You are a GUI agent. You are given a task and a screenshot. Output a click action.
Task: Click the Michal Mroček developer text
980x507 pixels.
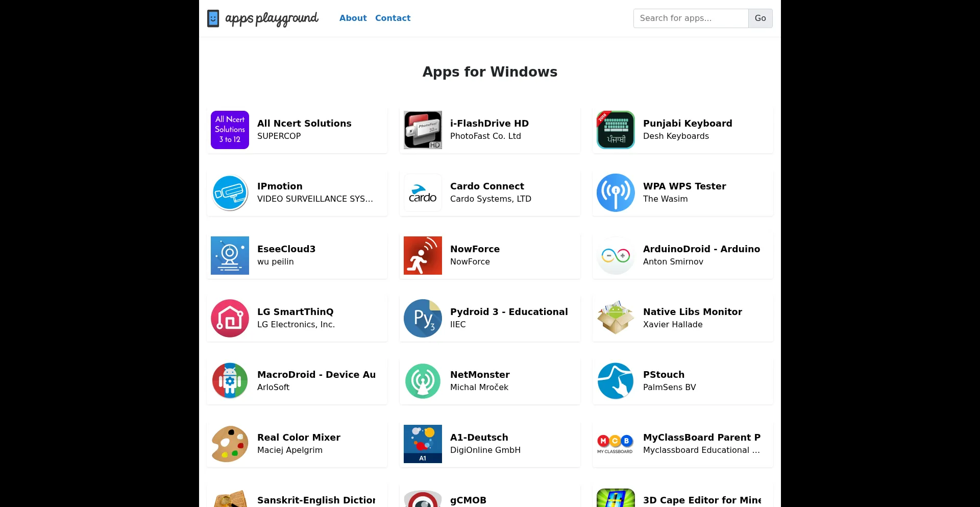(479, 388)
